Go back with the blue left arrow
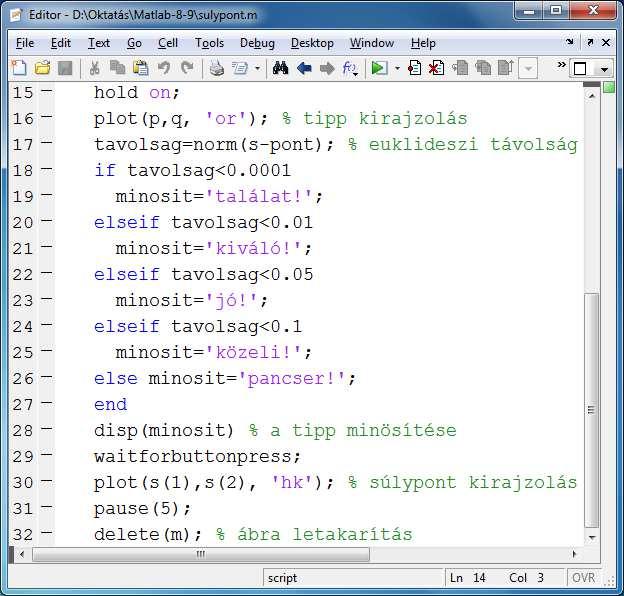Image resolution: width=624 pixels, height=596 pixels. coord(304,68)
